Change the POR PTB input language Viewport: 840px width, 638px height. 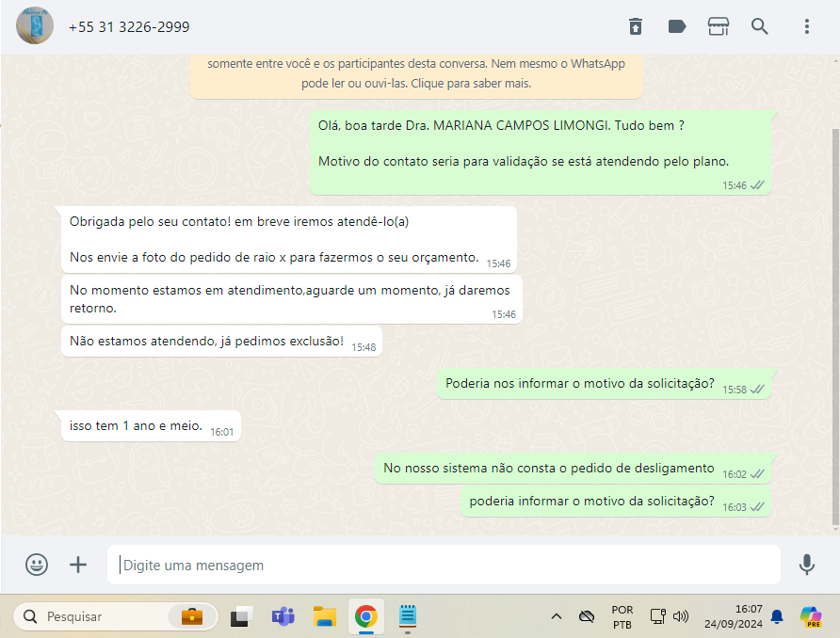pos(622,617)
